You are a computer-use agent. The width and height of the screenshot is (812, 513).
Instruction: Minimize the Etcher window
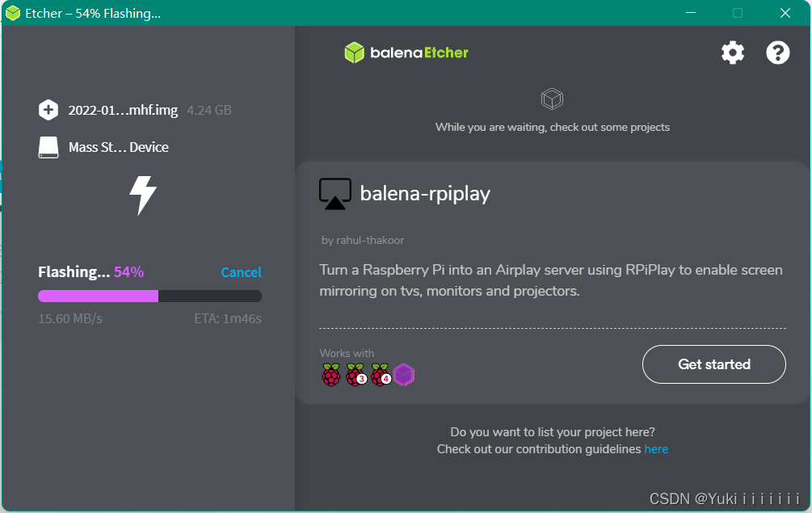tap(691, 13)
